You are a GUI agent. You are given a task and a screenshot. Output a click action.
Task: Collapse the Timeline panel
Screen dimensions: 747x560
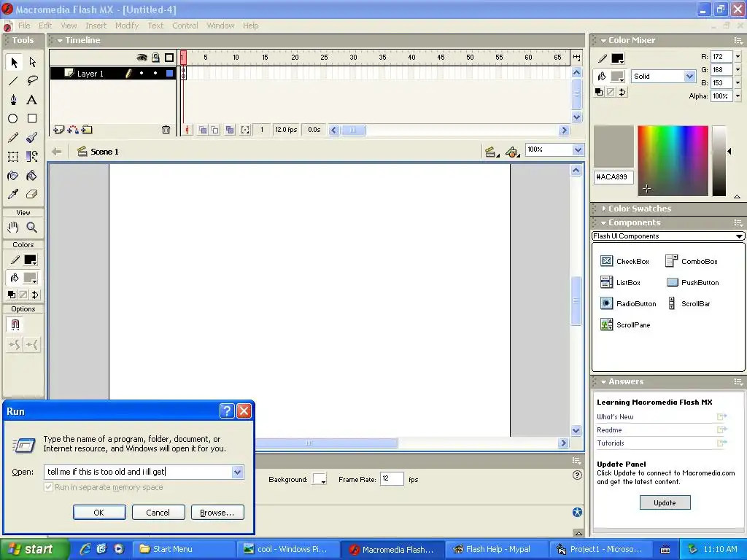60,41
